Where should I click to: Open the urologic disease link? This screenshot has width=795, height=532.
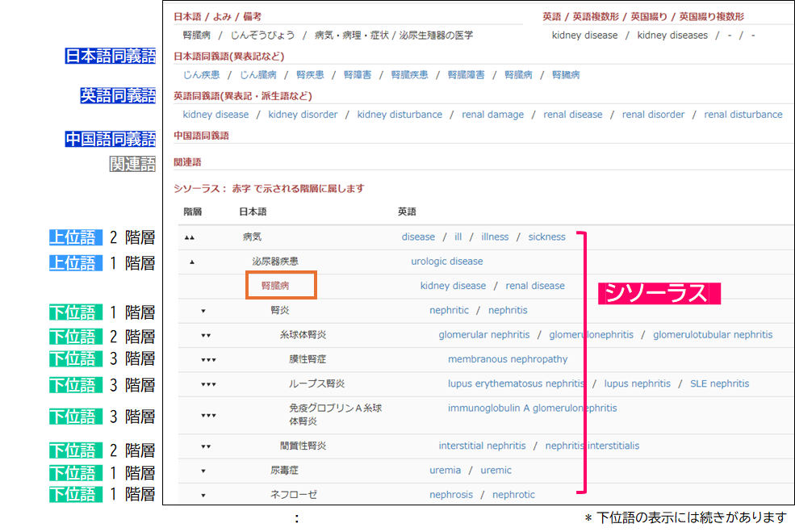[446, 262]
